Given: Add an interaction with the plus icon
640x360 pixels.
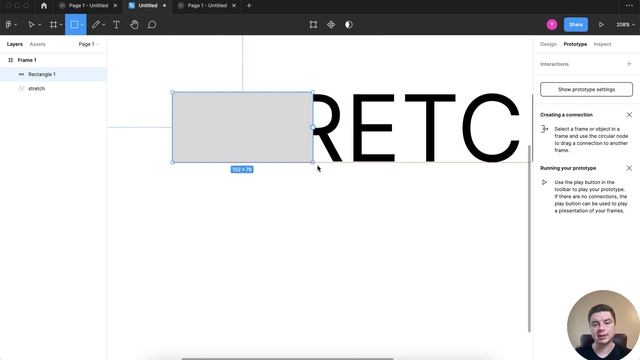Looking at the screenshot, I should [x=629, y=64].
